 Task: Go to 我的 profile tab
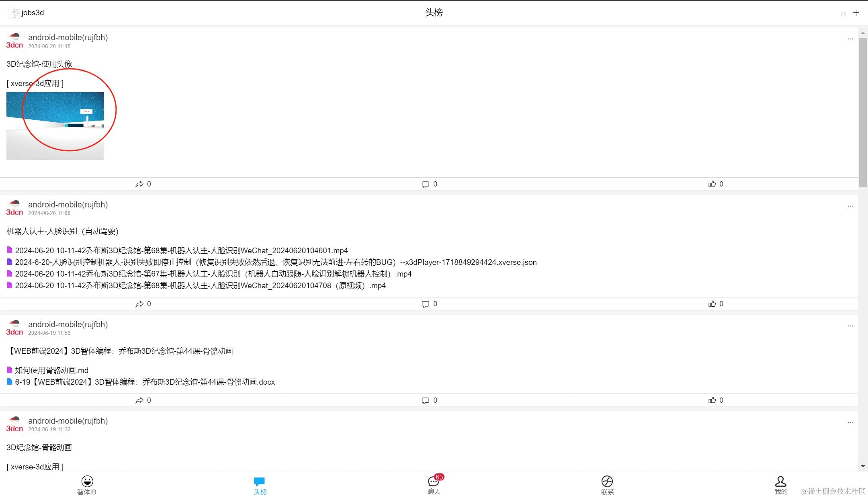780,482
